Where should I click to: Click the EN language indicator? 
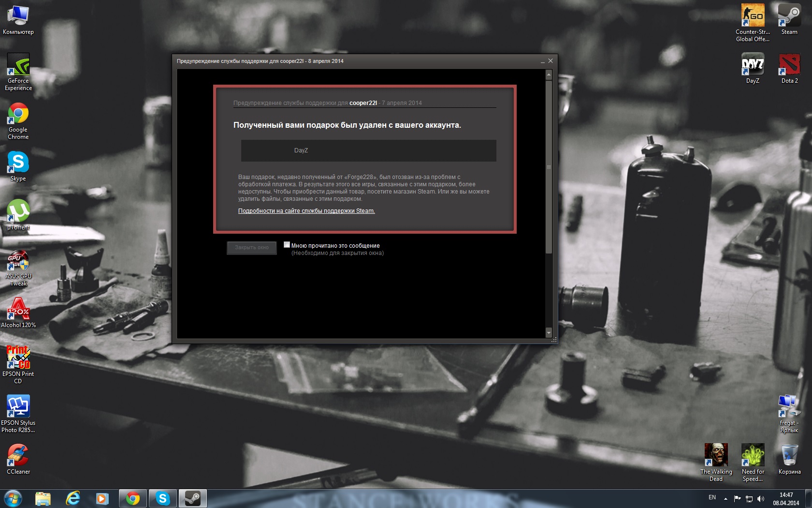coord(712,498)
